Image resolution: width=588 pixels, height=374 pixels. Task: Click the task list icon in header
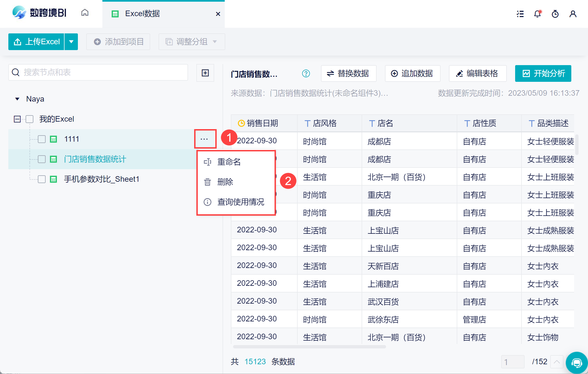(520, 14)
